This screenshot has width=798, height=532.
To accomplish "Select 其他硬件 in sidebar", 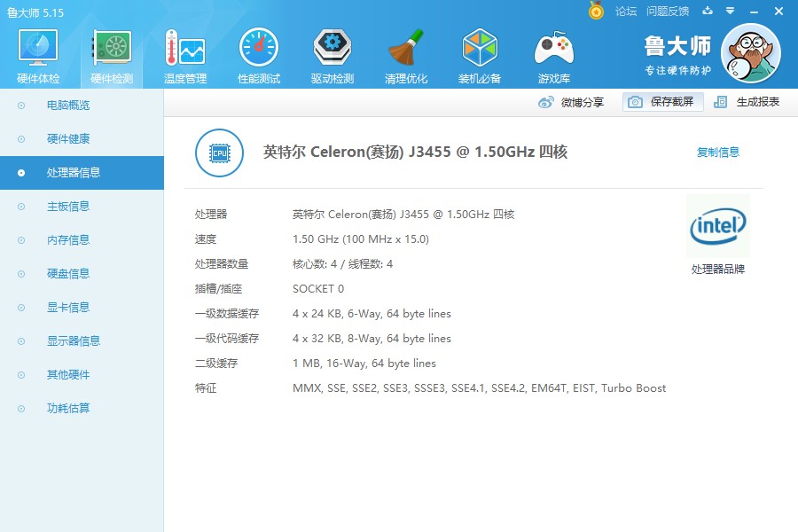I will [x=82, y=375].
